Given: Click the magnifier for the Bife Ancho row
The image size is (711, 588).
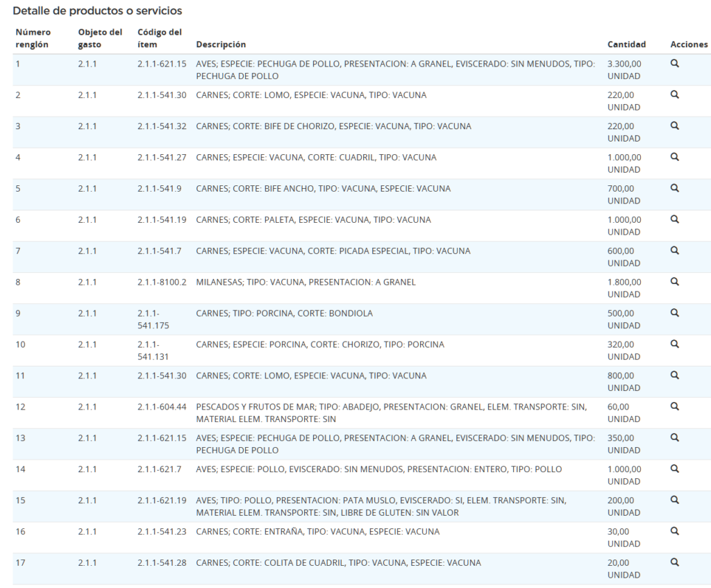Looking at the screenshot, I should coord(674,188).
